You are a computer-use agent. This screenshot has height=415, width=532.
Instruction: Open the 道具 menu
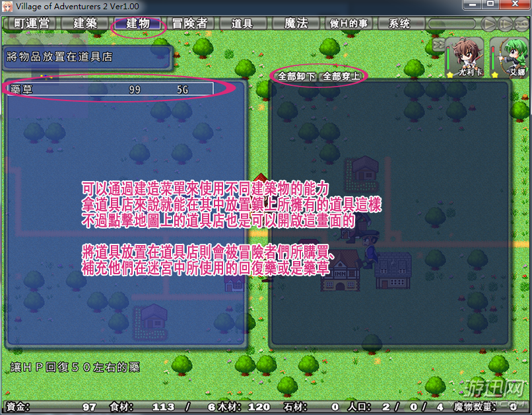point(242,23)
